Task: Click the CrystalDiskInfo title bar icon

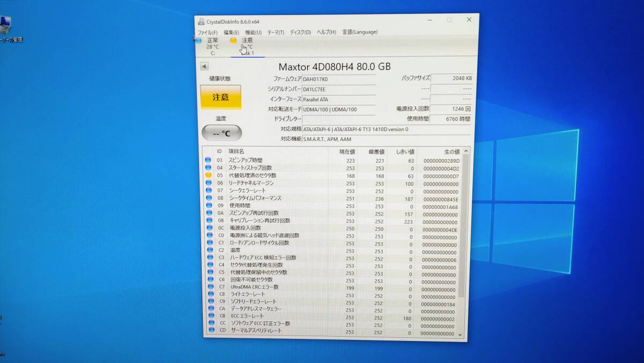Action: [201, 22]
